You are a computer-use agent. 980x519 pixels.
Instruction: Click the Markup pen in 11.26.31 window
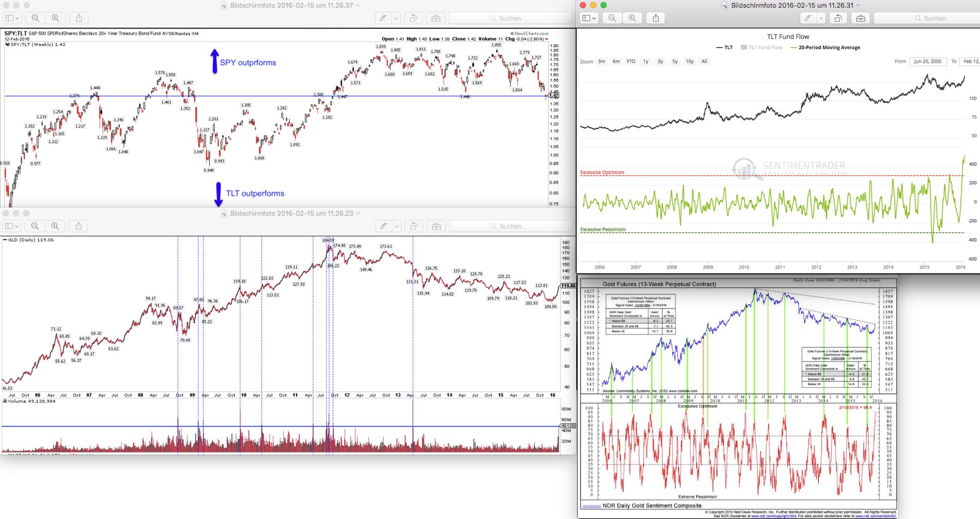pyautogui.click(x=808, y=18)
